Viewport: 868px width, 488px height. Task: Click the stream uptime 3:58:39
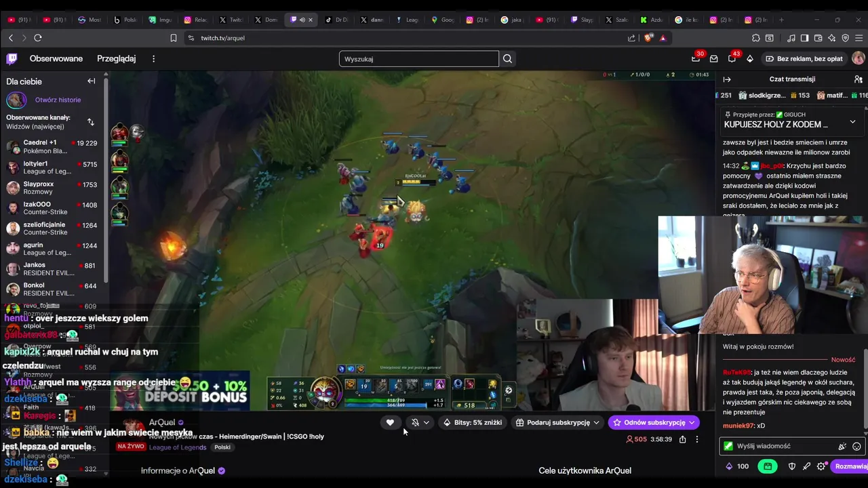click(x=661, y=439)
